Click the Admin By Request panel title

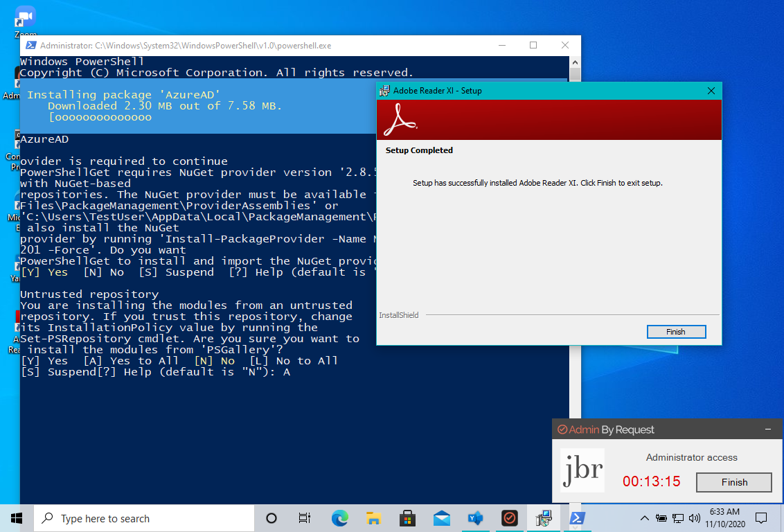tap(605, 429)
